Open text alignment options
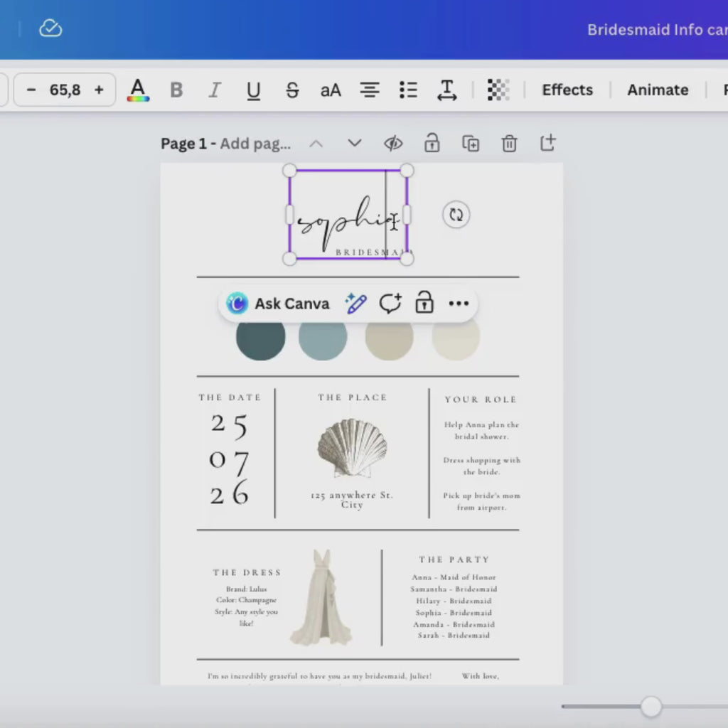 tap(370, 90)
